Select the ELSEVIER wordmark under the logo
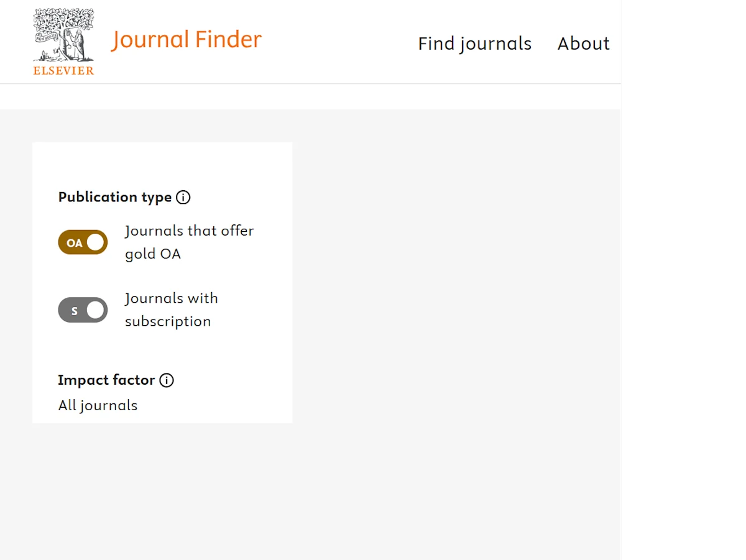746x560 pixels. (63, 71)
